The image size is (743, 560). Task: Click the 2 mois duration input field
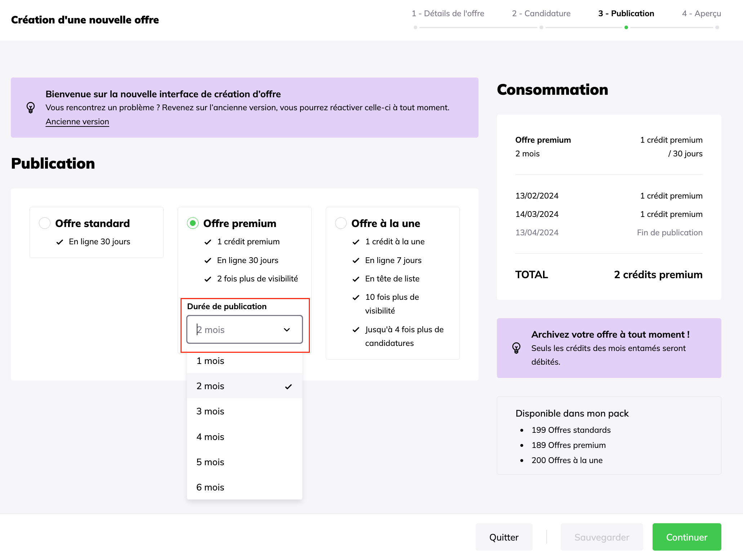234,330
